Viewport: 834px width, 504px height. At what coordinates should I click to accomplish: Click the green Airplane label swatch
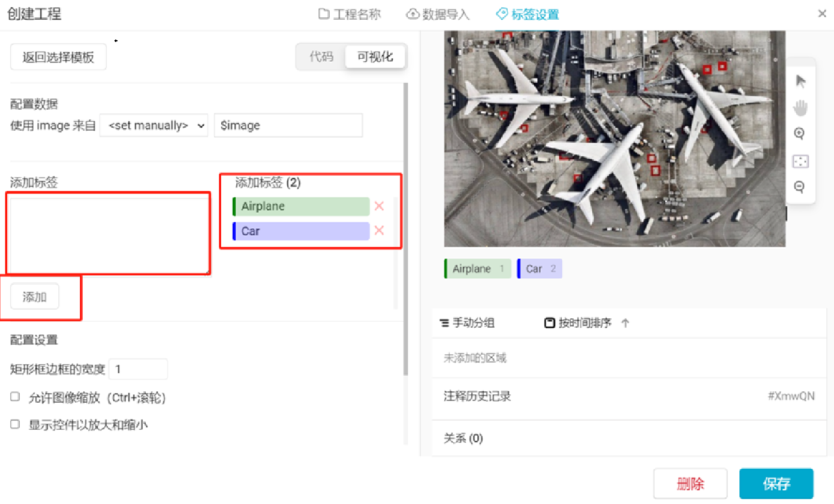[x=301, y=206]
